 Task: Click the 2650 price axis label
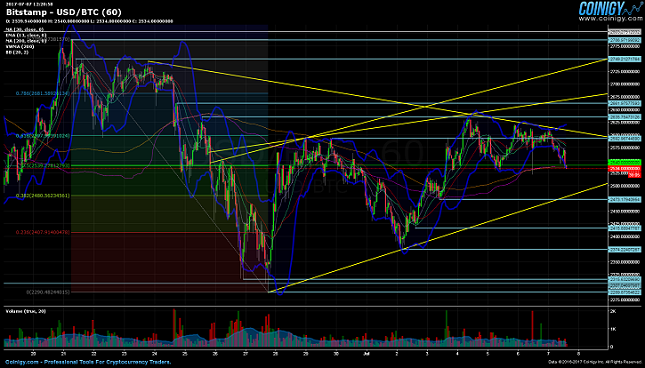pos(624,110)
